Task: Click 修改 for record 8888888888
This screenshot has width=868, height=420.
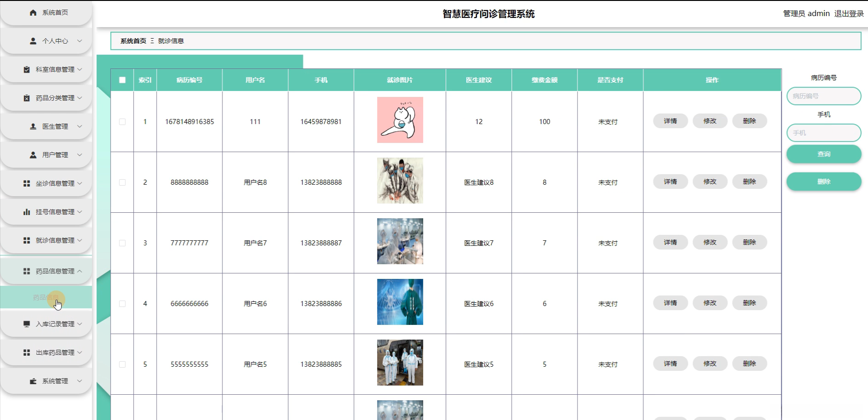Action: click(x=710, y=182)
